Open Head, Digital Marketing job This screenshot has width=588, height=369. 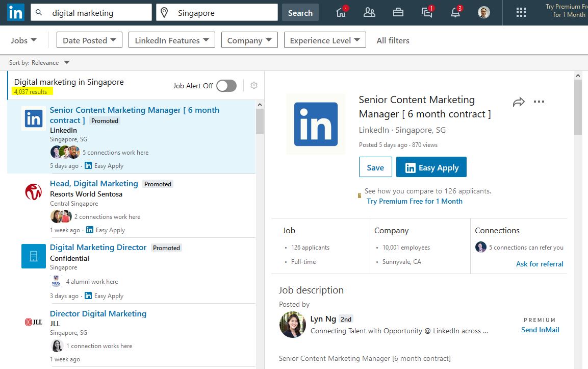[94, 183]
